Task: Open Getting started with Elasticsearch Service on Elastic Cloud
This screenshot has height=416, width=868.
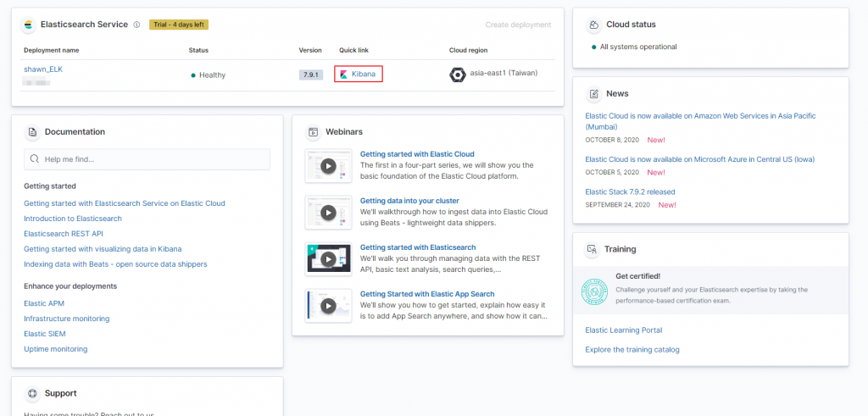Action: (125, 203)
